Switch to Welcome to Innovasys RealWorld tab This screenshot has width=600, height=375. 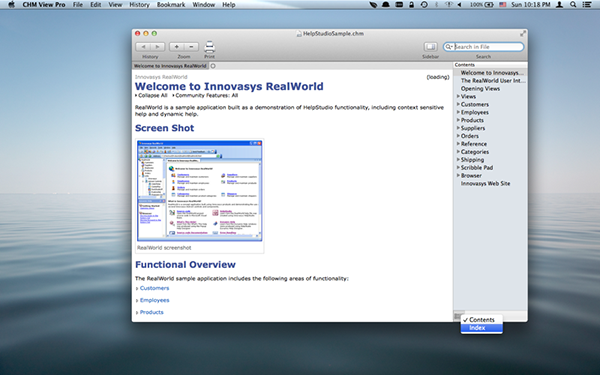pos(170,66)
